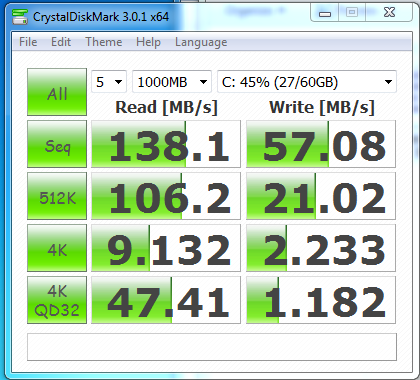Close the CrystalDiskMark window
The width and height of the screenshot is (420, 380).
[389, 13]
